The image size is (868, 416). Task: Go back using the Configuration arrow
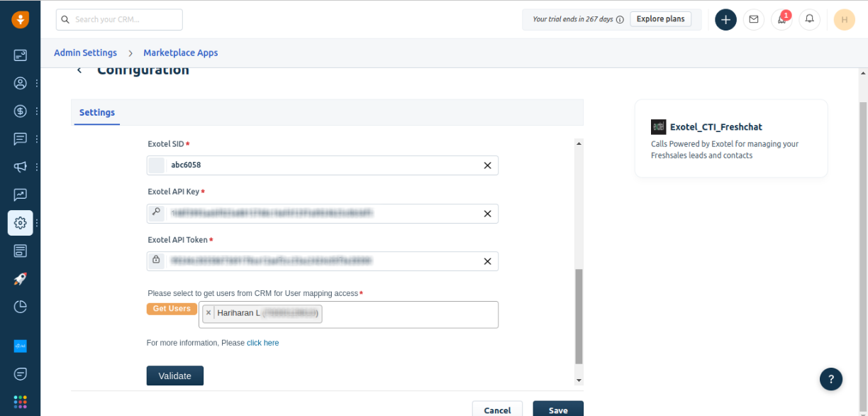click(x=79, y=70)
